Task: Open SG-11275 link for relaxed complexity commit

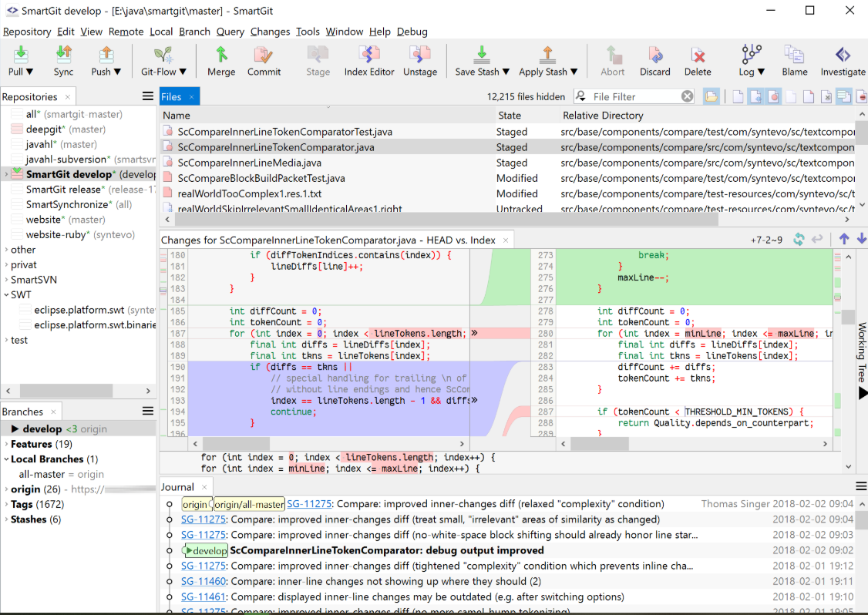Action: pyautogui.click(x=309, y=504)
